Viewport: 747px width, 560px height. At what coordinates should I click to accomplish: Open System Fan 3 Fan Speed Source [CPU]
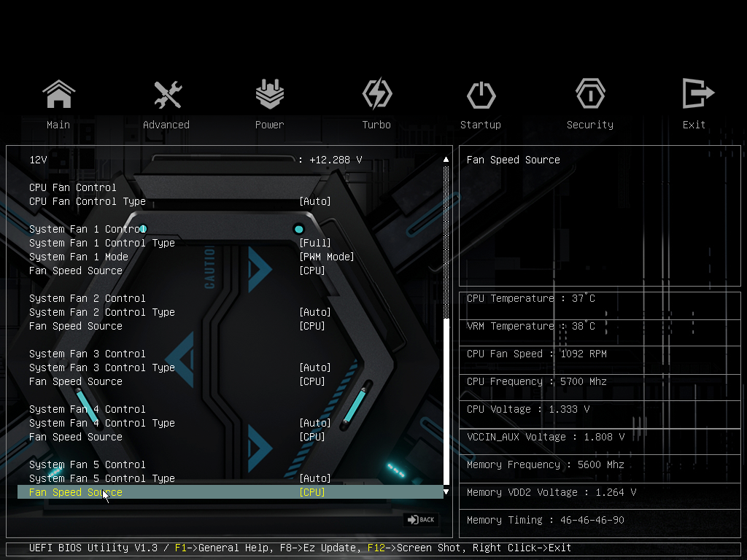(312, 381)
